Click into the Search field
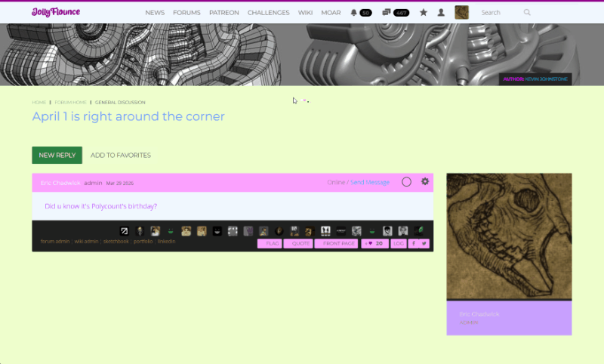604x364 pixels. click(498, 13)
